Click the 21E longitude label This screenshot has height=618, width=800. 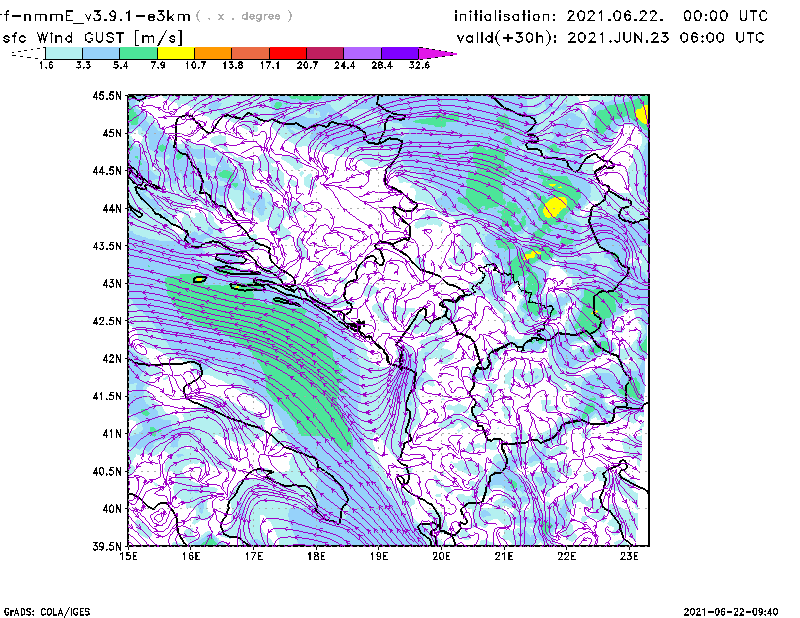[x=504, y=556]
